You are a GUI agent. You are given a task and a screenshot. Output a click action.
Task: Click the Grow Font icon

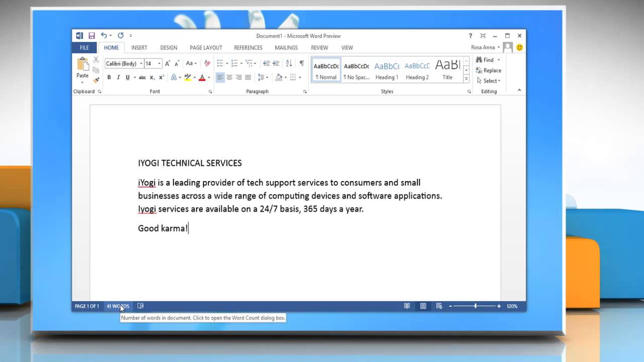(x=168, y=64)
